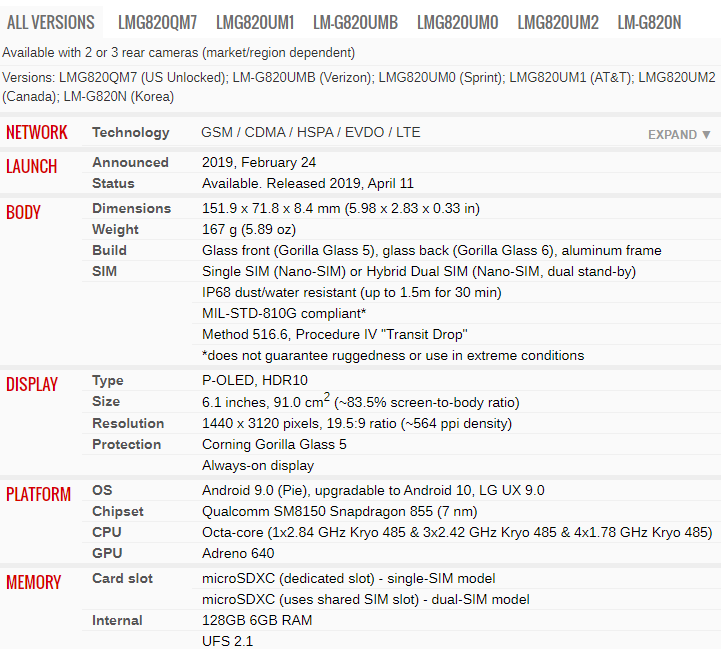Click the MEMORY section heading

tap(34, 582)
